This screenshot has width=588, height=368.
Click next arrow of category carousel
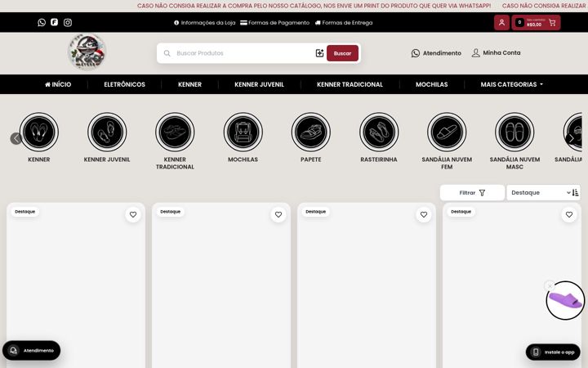tap(571, 138)
